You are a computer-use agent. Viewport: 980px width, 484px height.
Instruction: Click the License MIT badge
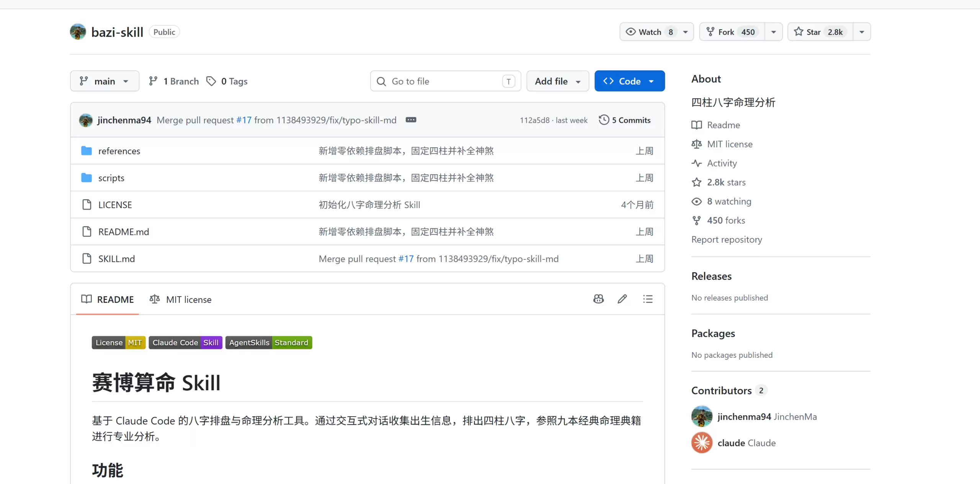pos(119,342)
